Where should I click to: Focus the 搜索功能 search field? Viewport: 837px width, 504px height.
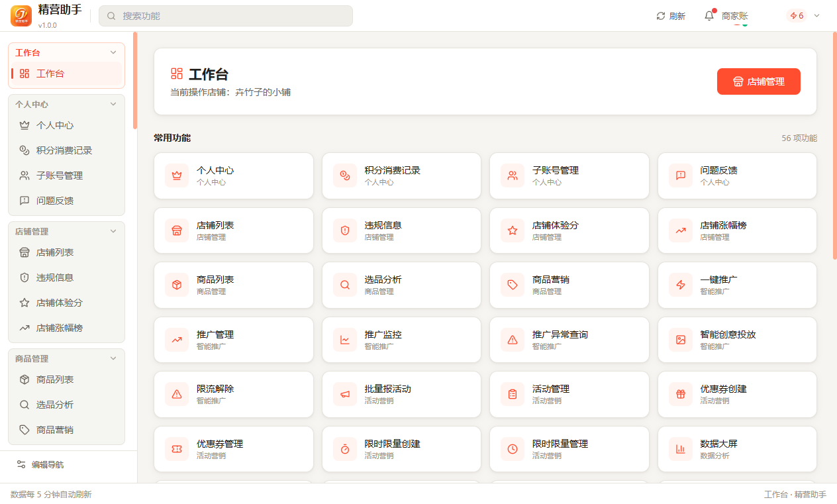pos(226,16)
